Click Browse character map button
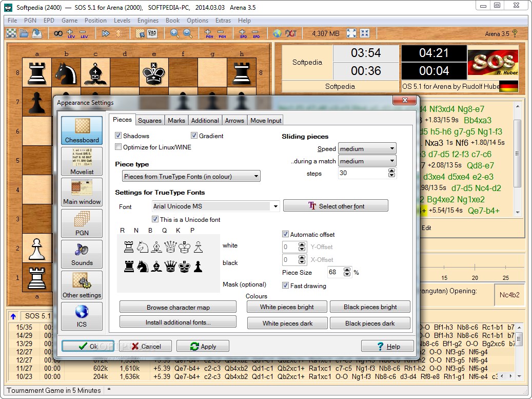 pyautogui.click(x=178, y=307)
